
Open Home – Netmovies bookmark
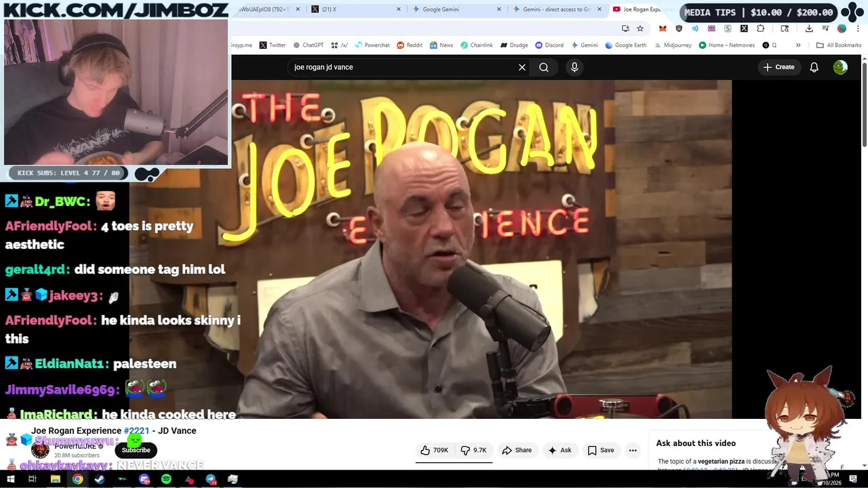pyautogui.click(x=727, y=45)
